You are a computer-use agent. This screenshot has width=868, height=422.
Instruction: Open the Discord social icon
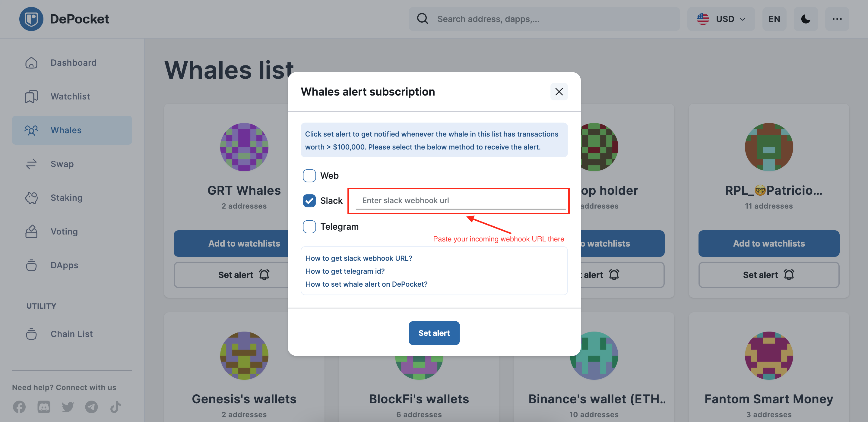[44, 407]
